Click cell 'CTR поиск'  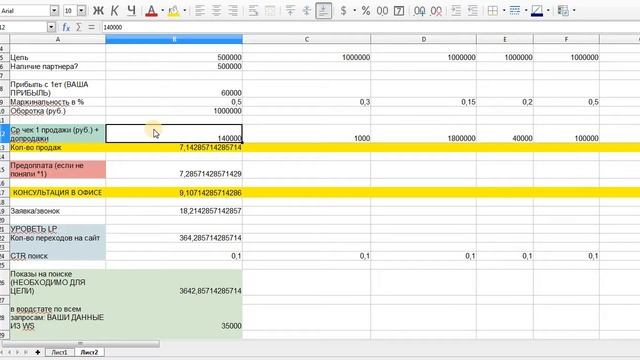click(x=58, y=256)
